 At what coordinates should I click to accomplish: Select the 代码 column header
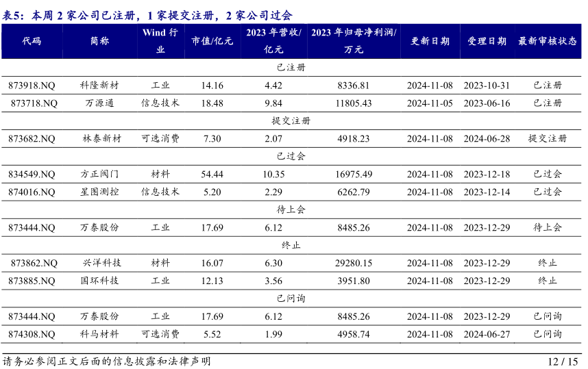32,41
